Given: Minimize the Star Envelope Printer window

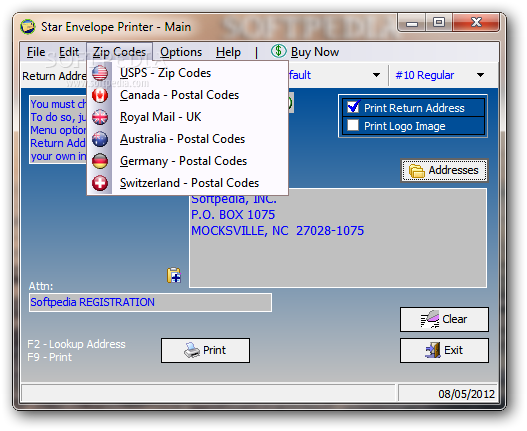Looking at the screenshot, I should pos(412,23).
